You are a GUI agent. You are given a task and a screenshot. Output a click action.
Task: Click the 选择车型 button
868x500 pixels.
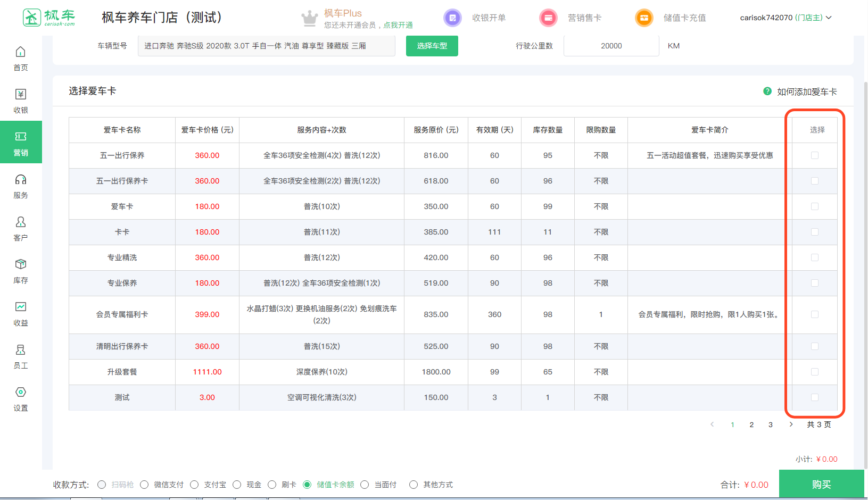[432, 46]
